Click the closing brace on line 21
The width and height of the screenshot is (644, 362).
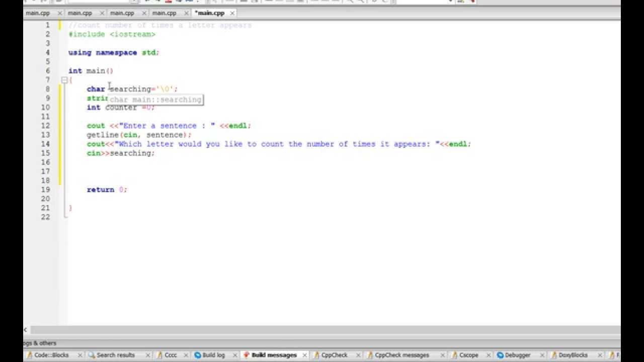(x=70, y=208)
